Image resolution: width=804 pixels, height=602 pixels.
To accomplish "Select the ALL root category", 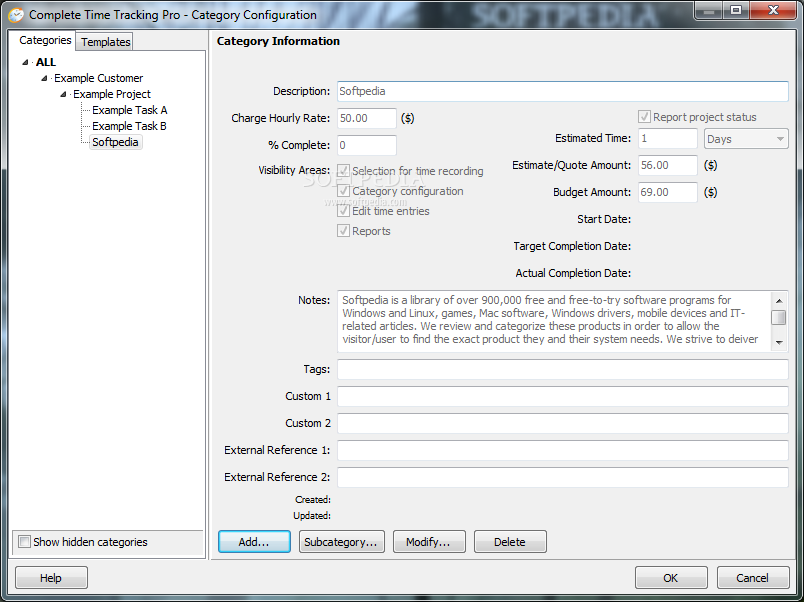I will (46, 62).
